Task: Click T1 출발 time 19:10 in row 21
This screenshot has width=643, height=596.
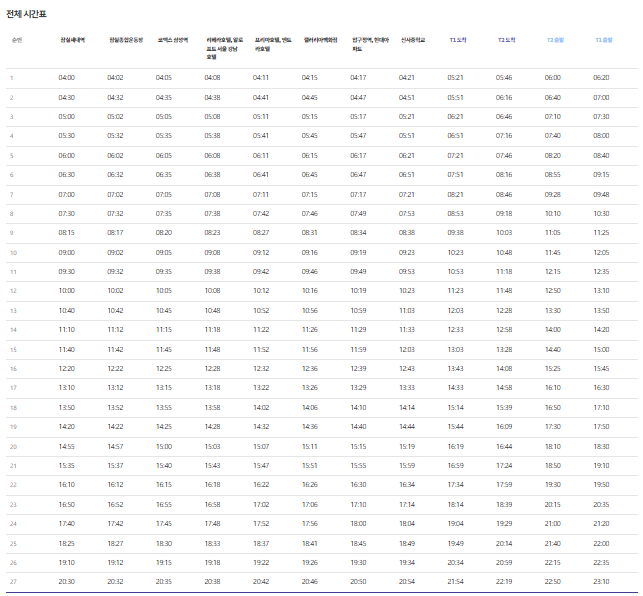Action: (x=601, y=466)
